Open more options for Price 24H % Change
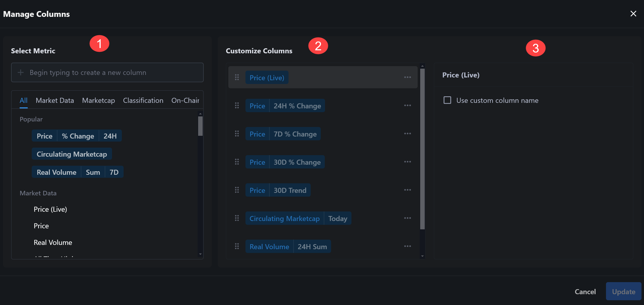The height and width of the screenshot is (305, 644). (x=407, y=106)
